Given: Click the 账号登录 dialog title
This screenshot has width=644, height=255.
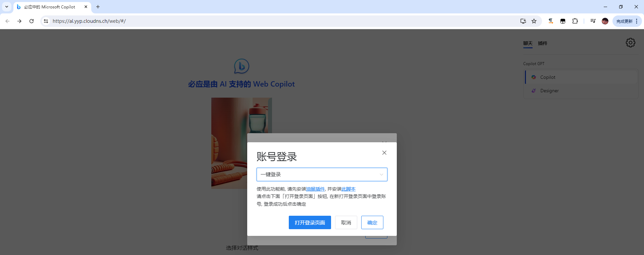Looking at the screenshot, I should tap(277, 157).
